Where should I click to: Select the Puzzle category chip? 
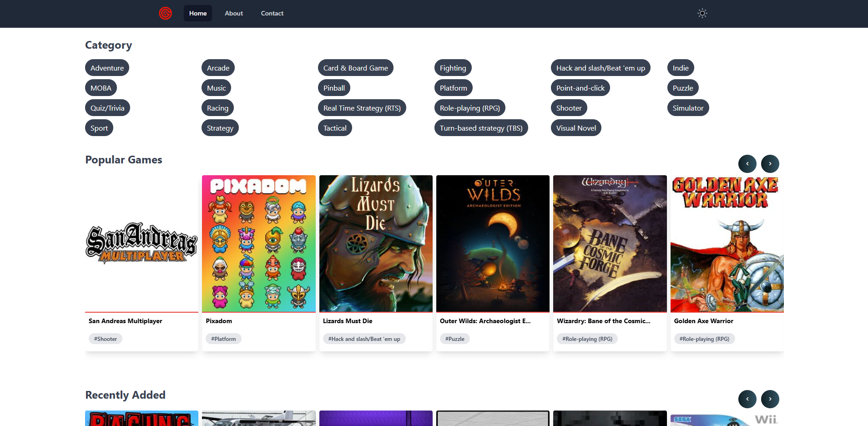point(683,88)
